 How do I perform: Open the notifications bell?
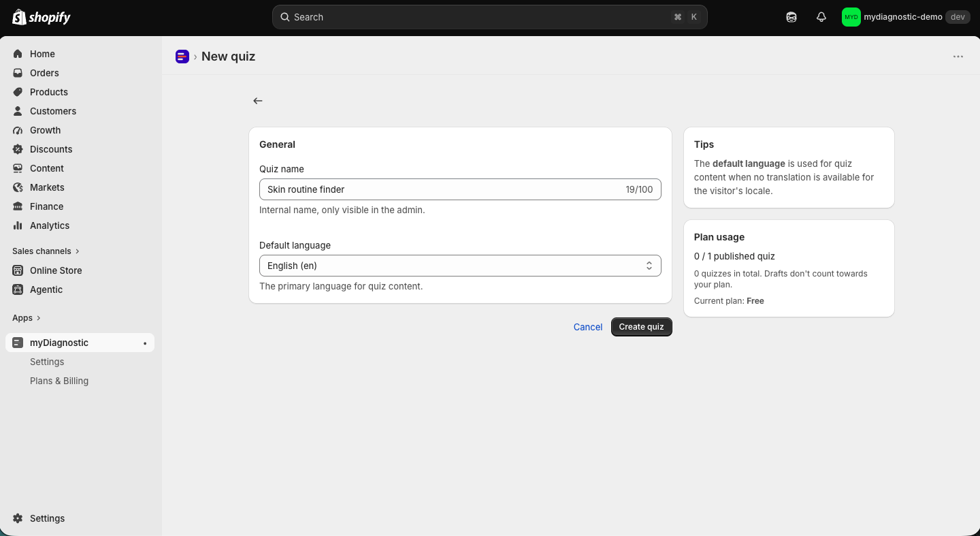coord(821,17)
